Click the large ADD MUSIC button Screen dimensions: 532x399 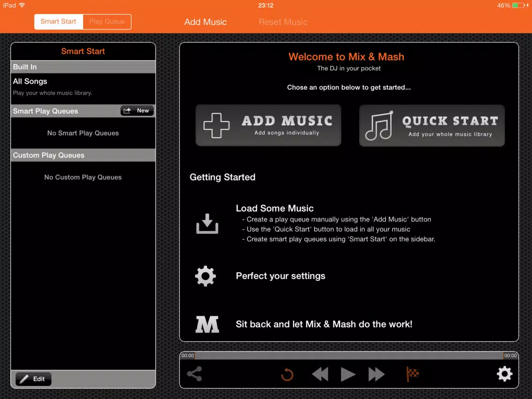point(268,125)
